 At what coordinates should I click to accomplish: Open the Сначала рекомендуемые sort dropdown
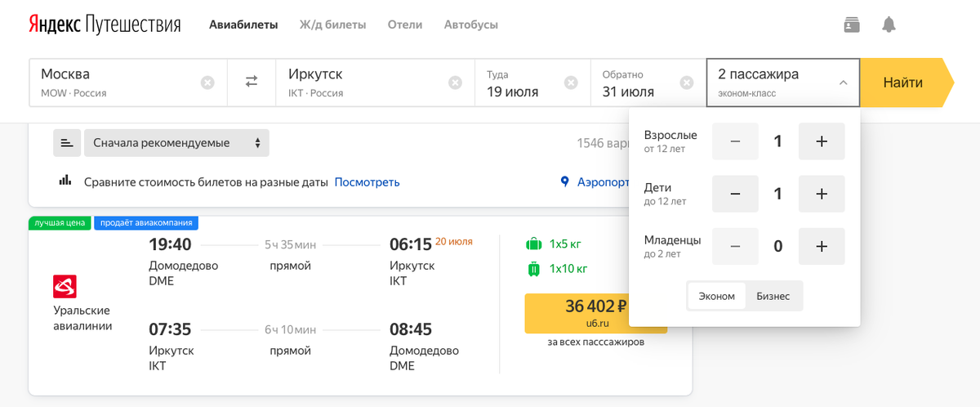pyautogui.click(x=176, y=143)
